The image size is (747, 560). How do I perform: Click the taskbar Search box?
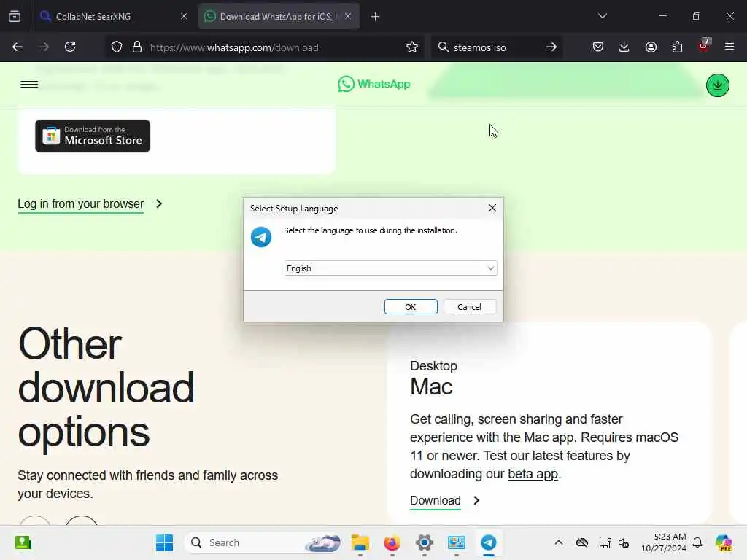[263, 542]
